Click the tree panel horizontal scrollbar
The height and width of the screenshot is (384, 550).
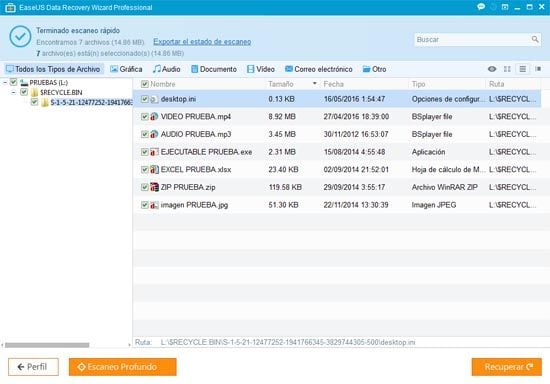[47, 345]
